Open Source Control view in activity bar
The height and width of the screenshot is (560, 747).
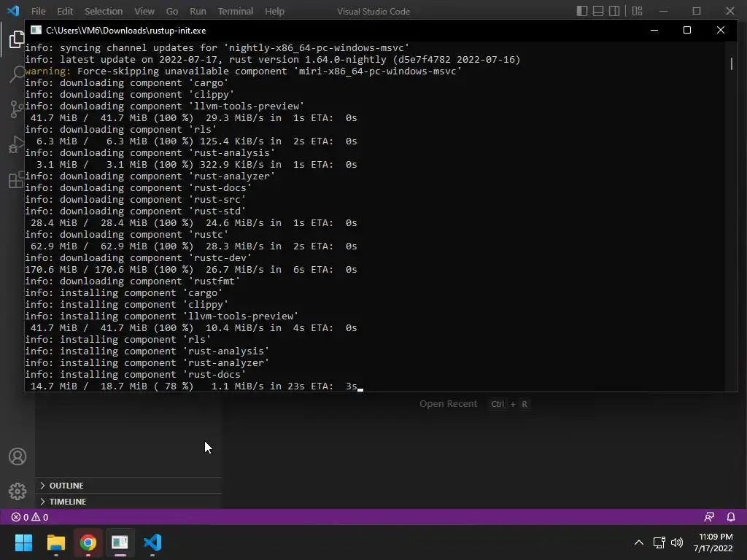[x=17, y=109]
